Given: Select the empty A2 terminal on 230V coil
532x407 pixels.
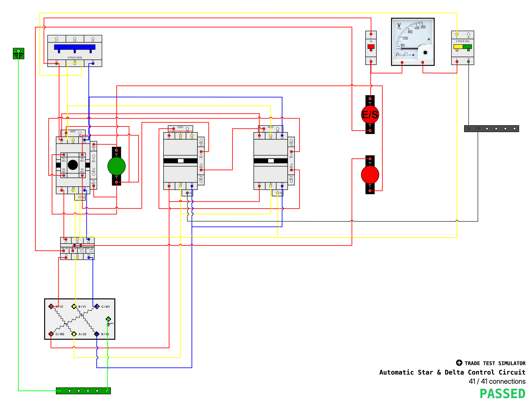Looking at the screenshot, I should tap(187, 129).
